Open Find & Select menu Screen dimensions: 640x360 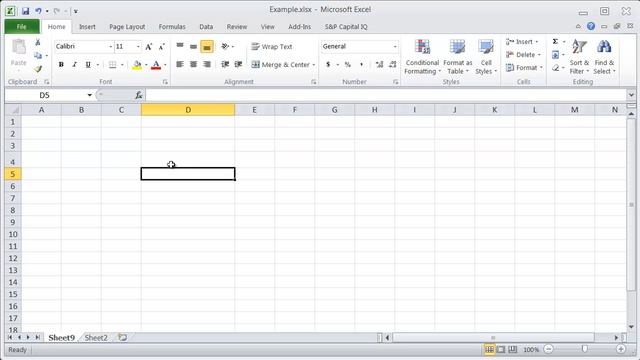604,57
